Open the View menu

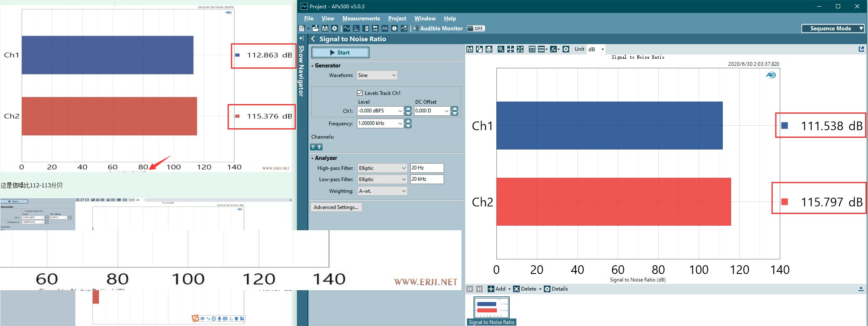(328, 18)
